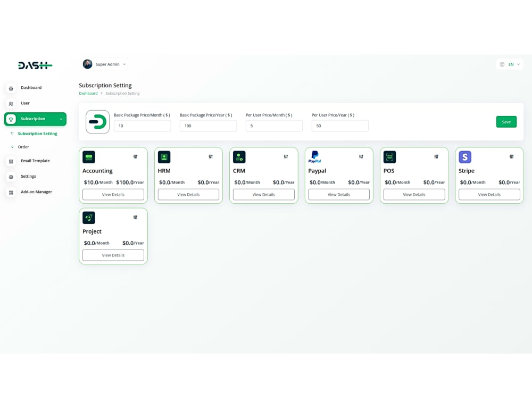Open POS card settings sliders icon

(x=436, y=156)
